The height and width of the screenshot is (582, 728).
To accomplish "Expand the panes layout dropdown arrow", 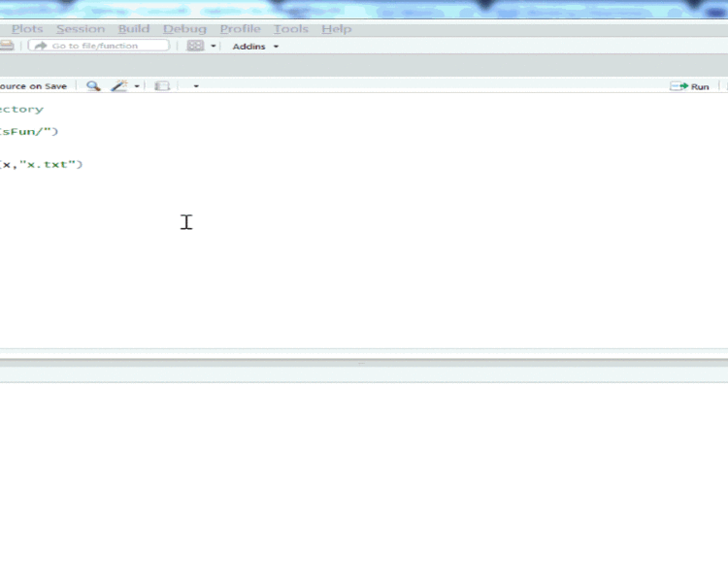I will 214,46.
